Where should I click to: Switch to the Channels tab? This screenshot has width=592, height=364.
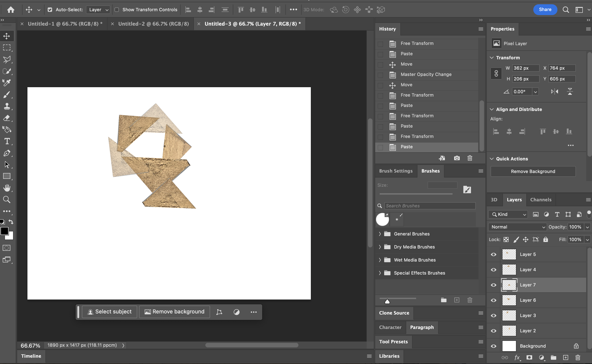540,200
